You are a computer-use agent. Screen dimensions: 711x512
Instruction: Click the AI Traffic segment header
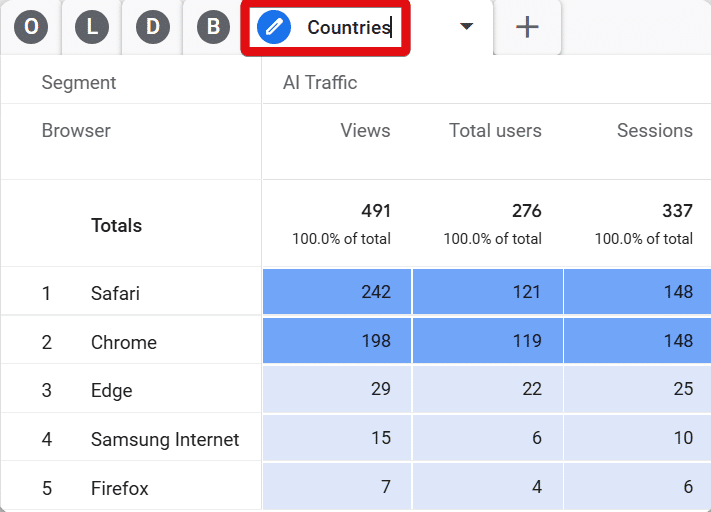pyautogui.click(x=320, y=83)
